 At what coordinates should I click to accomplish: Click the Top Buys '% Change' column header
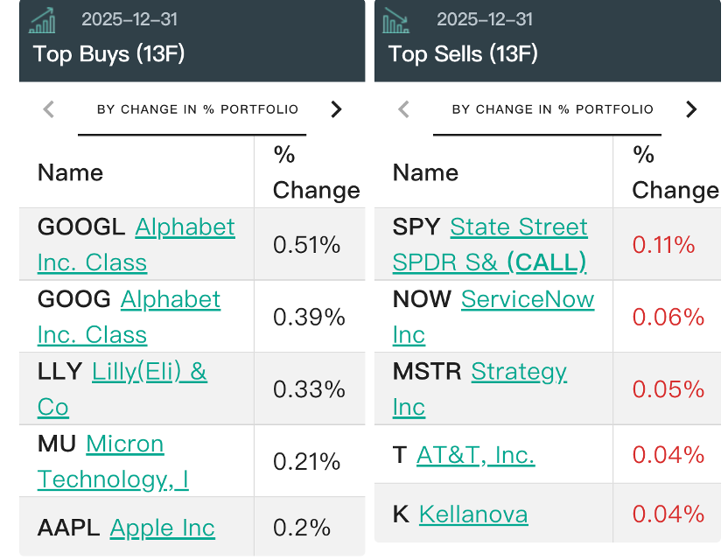[315, 172]
